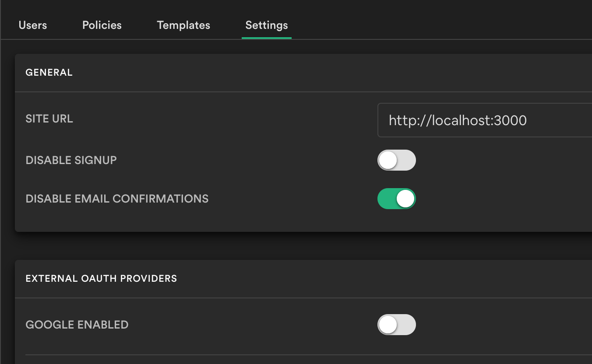Toggle Disable Email Confirmations switch
The width and height of the screenshot is (592, 364).
(x=396, y=198)
